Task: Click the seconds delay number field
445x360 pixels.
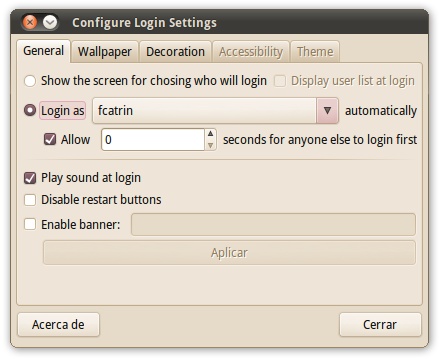Action: [153, 140]
